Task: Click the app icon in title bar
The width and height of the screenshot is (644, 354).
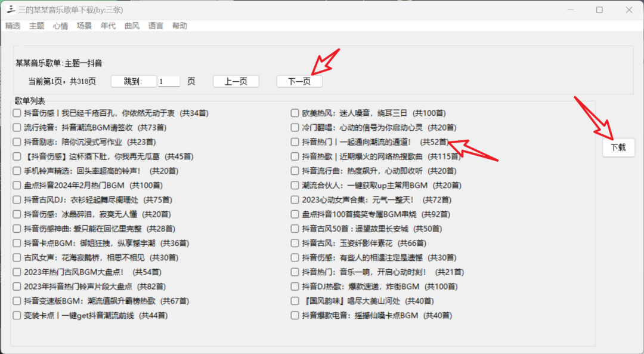Action: coord(11,10)
